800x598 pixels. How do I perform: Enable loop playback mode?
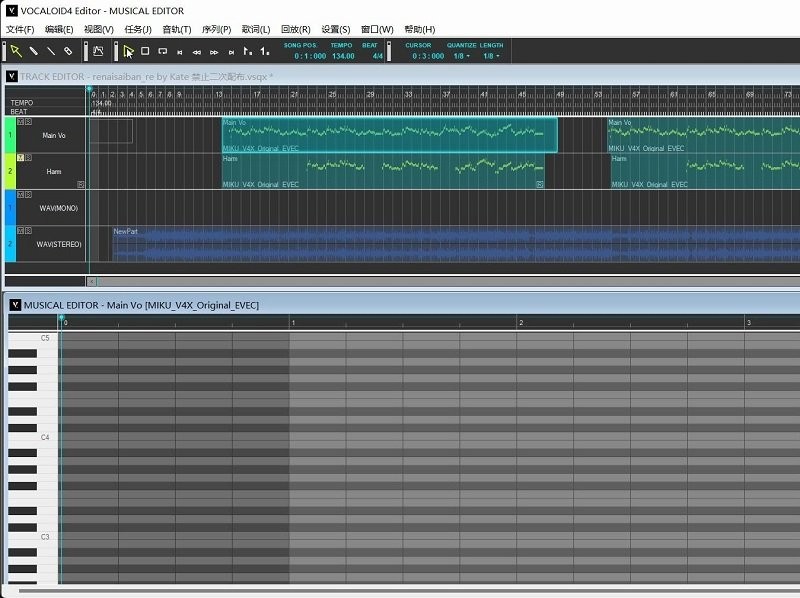(161, 50)
